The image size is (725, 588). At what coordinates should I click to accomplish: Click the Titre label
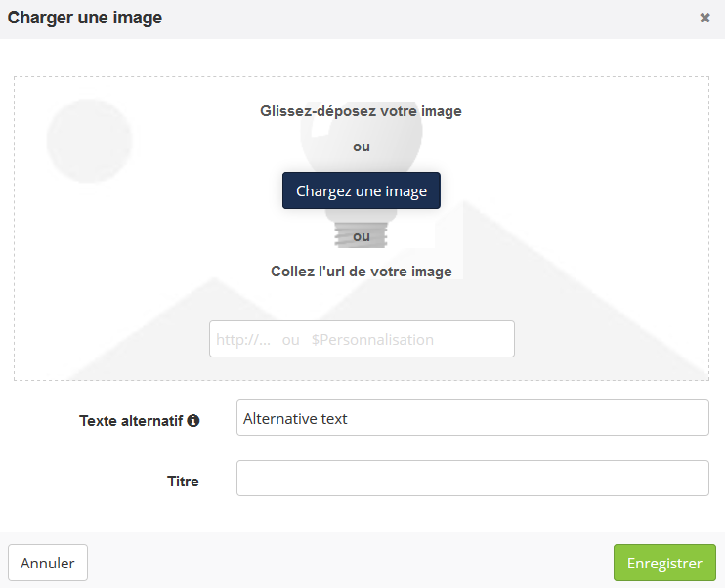[183, 481]
